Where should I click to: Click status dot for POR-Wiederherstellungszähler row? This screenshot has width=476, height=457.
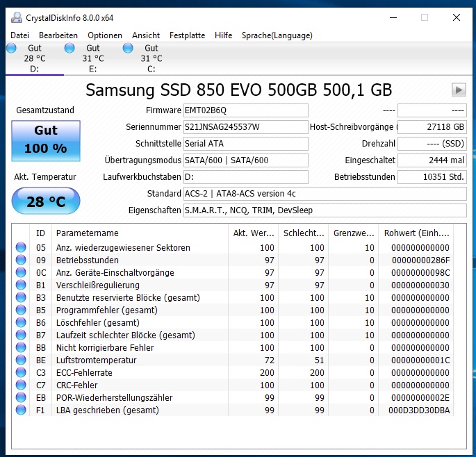click(x=21, y=397)
